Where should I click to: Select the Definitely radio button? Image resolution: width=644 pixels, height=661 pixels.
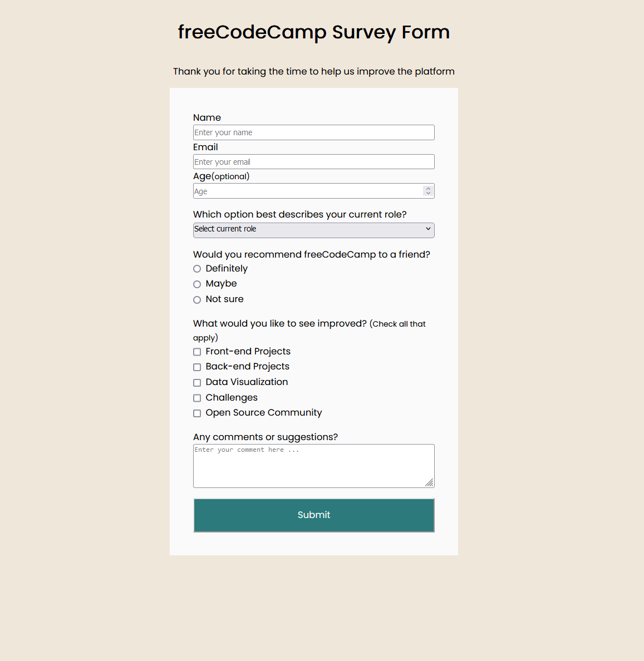coord(197,268)
